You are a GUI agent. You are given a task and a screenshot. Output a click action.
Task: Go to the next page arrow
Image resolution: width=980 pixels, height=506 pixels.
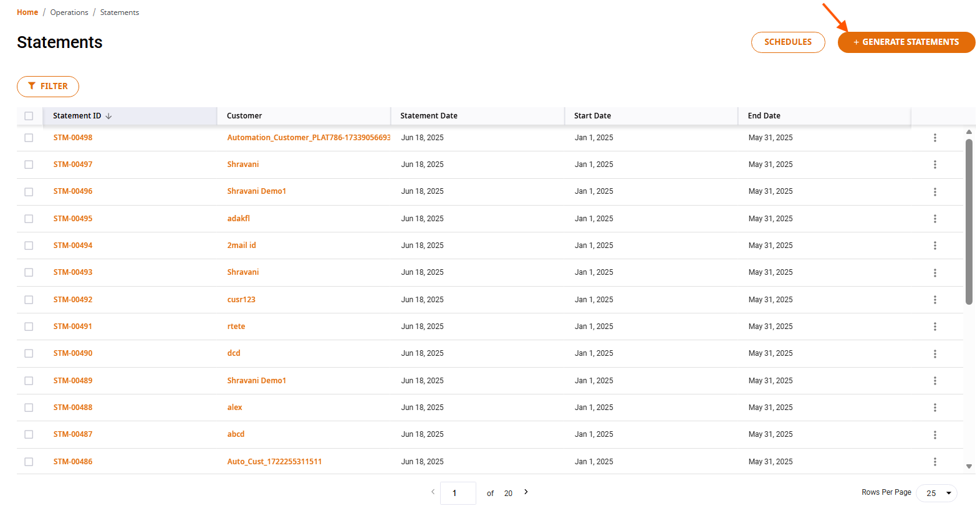tap(526, 492)
